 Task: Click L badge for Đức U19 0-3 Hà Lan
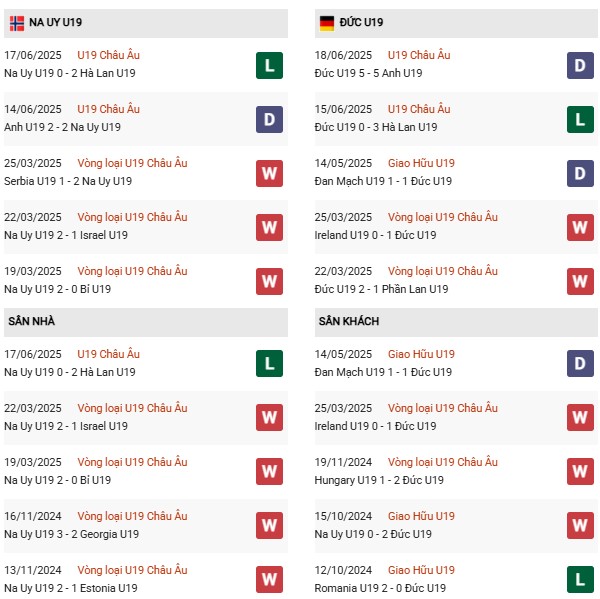[x=580, y=119]
